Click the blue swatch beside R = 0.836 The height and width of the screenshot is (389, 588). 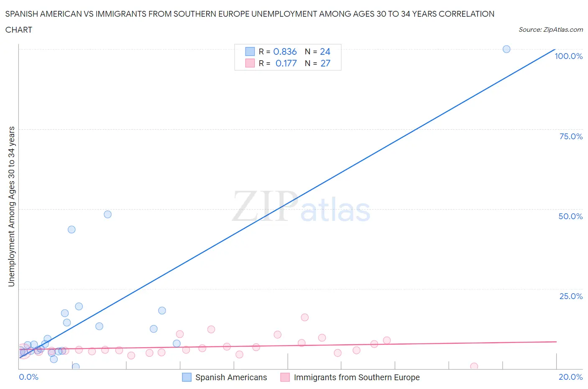(x=250, y=51)
